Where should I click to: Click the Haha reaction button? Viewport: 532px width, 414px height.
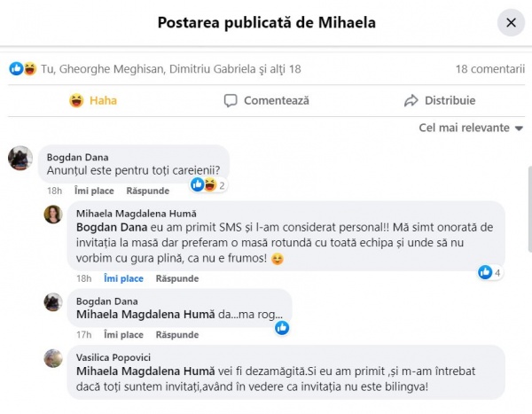tap(93, 100)
